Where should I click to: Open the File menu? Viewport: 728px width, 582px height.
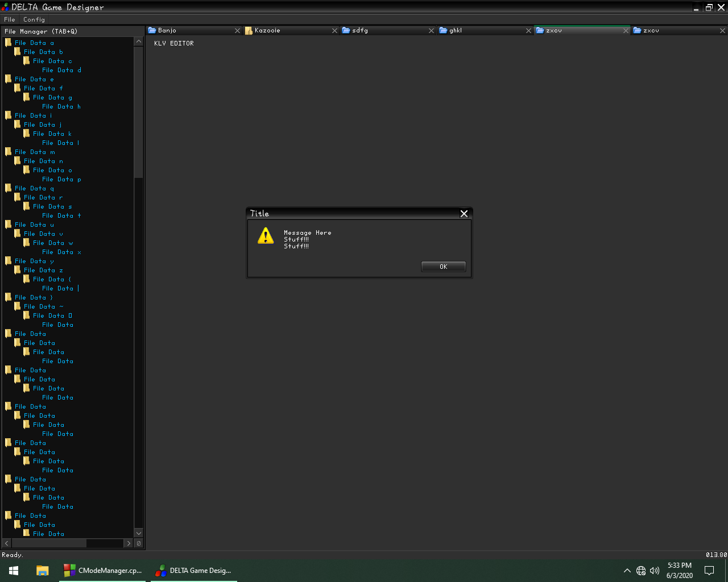click(10, 19)
